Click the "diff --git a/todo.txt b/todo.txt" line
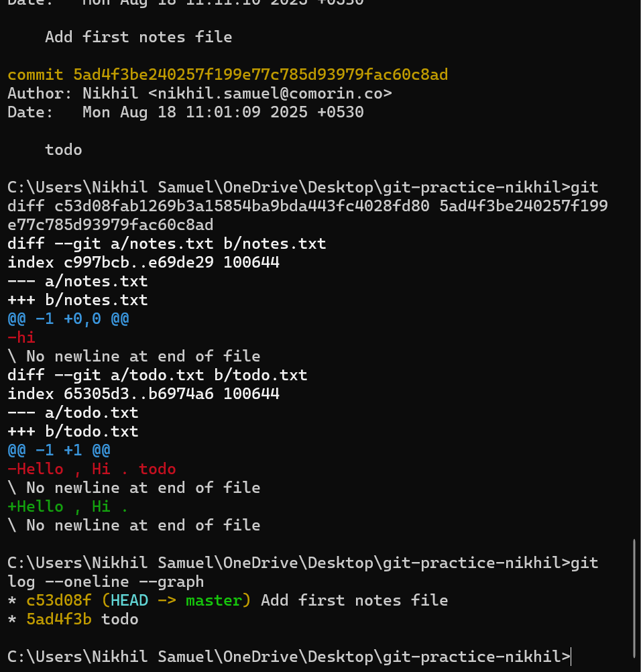 tap(158, 375)
